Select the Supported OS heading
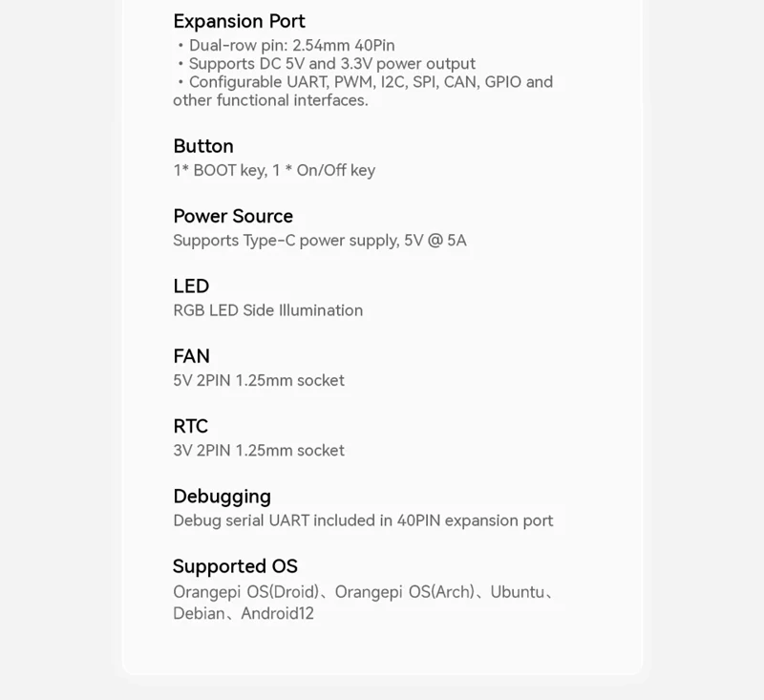764x700 pixels. pos(235,566)
